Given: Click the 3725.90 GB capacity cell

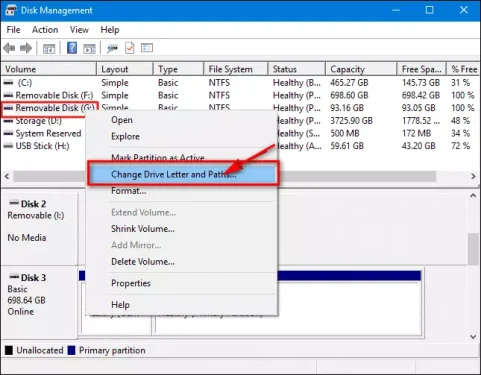Looking at the screenshot, I should pos(351,121).
